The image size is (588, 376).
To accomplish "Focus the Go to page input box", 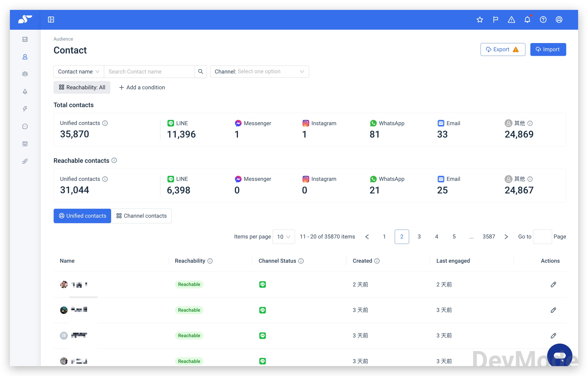I will pyautogui.click(x=542, y=237).
